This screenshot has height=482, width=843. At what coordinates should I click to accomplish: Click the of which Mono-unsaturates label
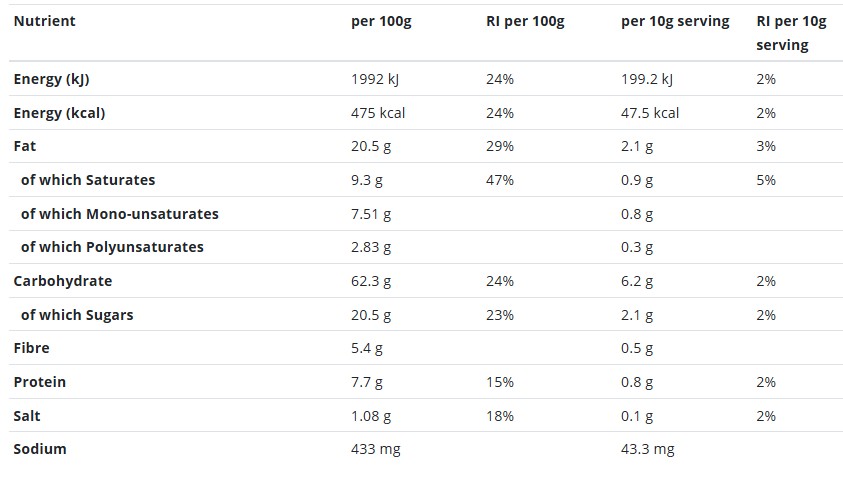coord(120,214)
